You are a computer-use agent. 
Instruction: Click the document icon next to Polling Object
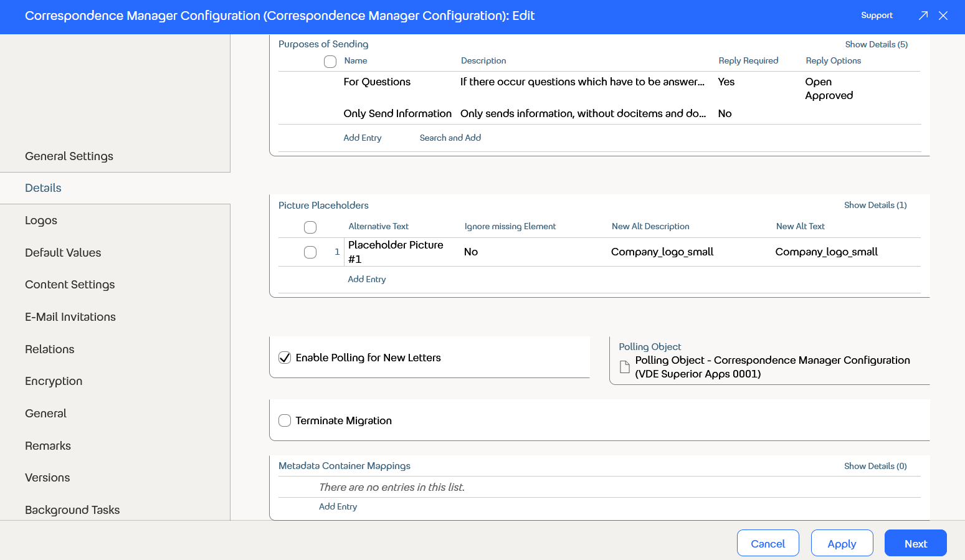pyautogui.click(x=625, y=367)
